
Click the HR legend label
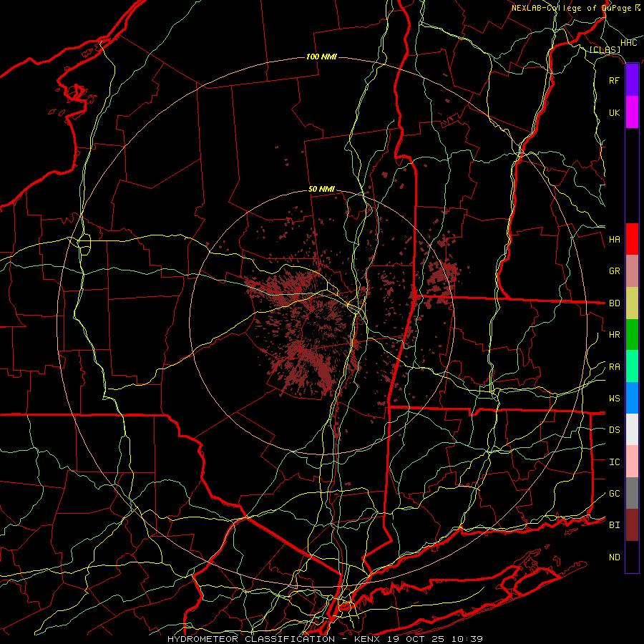[614, 335]
